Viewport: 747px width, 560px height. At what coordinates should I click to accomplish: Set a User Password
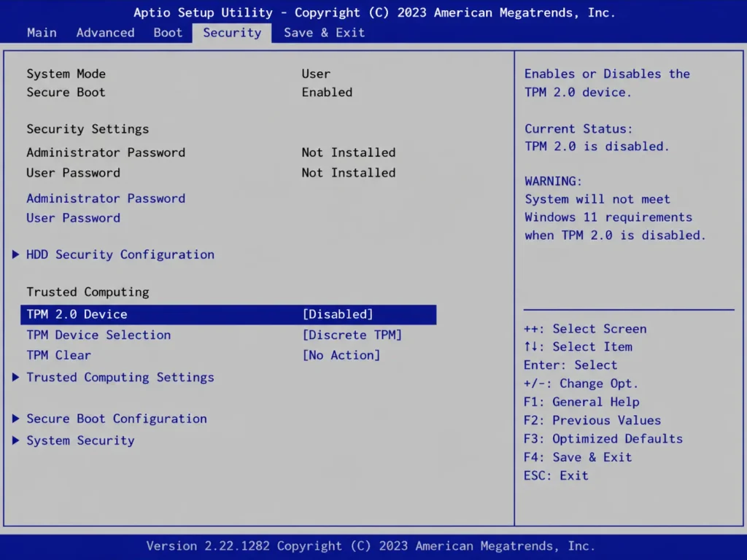[x=73, y=217]
